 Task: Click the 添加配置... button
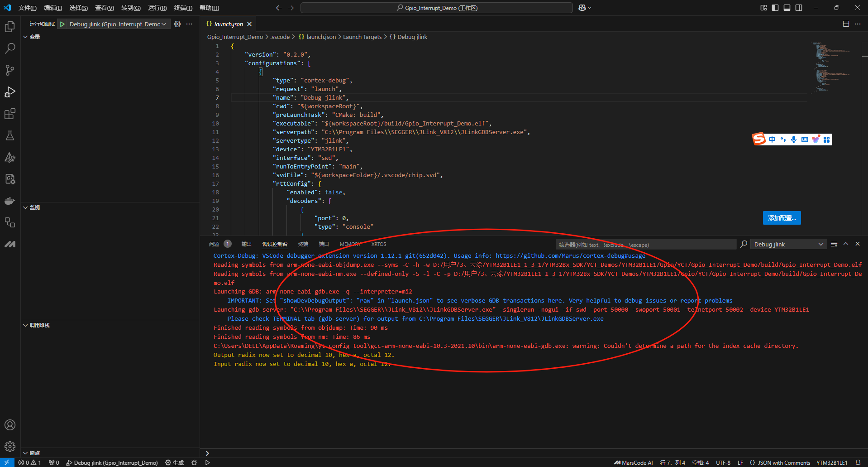[x=782, y=218]
